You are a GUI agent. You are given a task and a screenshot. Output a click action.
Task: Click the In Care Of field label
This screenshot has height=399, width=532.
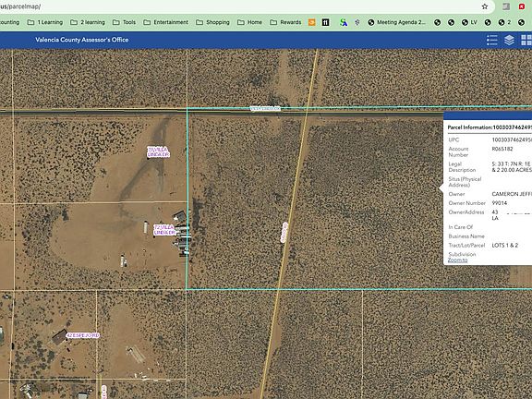point(460,227)
